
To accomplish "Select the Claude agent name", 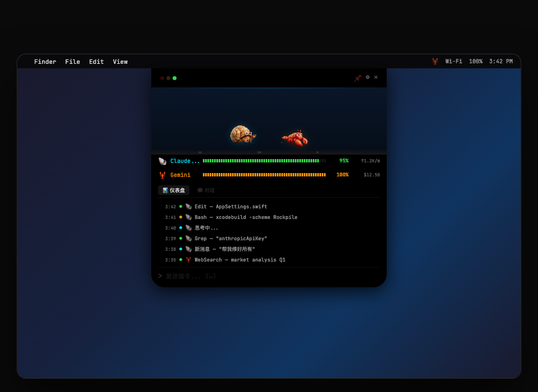I will (x=184, y=161).
